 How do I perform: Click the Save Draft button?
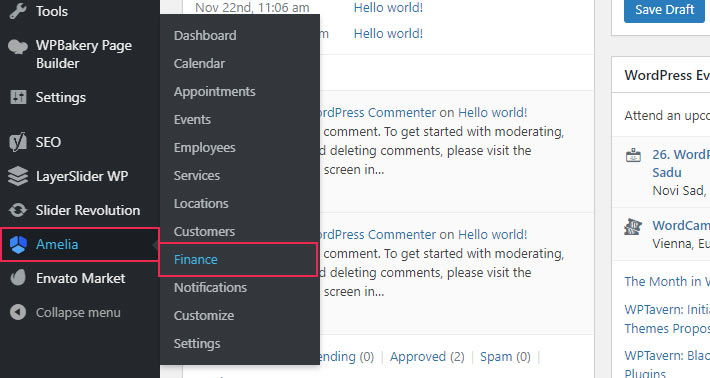[664, 10]
